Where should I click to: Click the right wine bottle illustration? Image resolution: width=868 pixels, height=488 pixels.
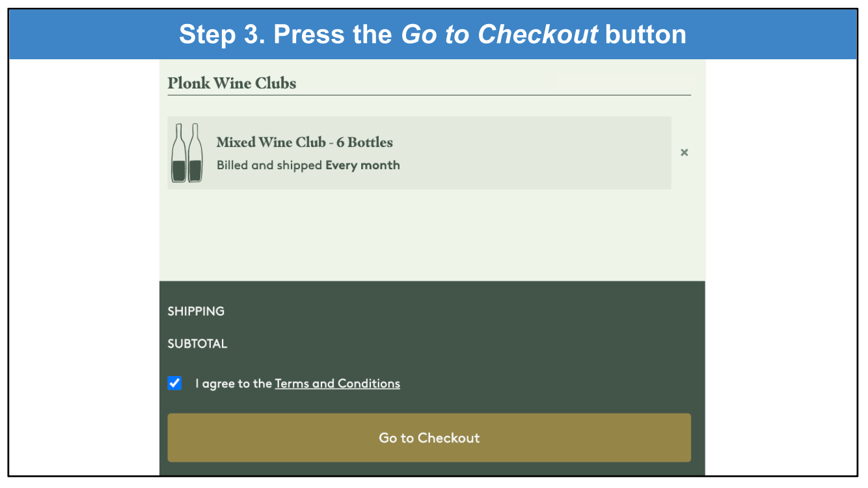[x=195, y=154]
